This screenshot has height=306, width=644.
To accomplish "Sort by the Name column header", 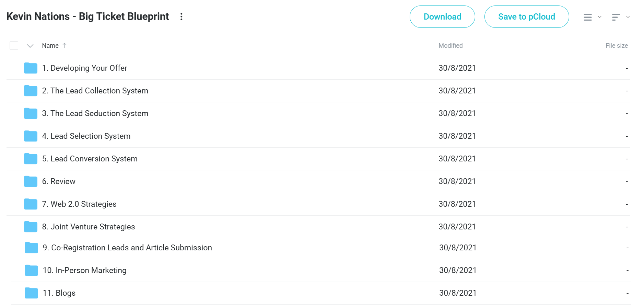I will 50,45.
